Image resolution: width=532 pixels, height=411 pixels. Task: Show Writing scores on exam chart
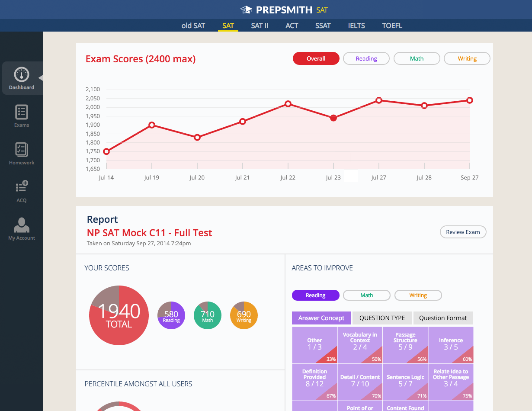[467, 58]
